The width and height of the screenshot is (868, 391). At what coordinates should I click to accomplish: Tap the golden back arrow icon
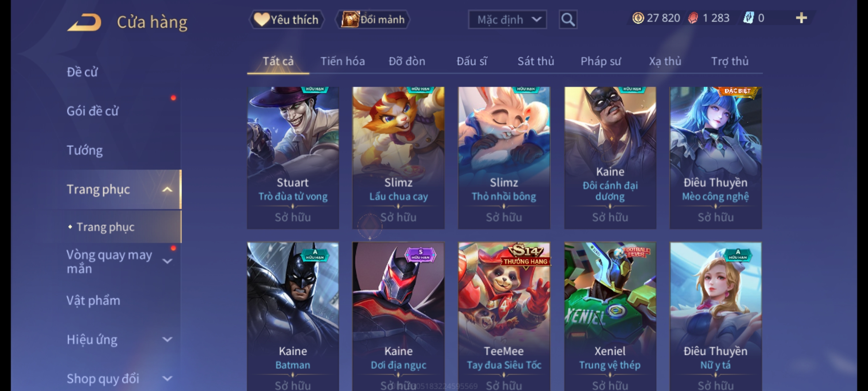pos(84,22)
